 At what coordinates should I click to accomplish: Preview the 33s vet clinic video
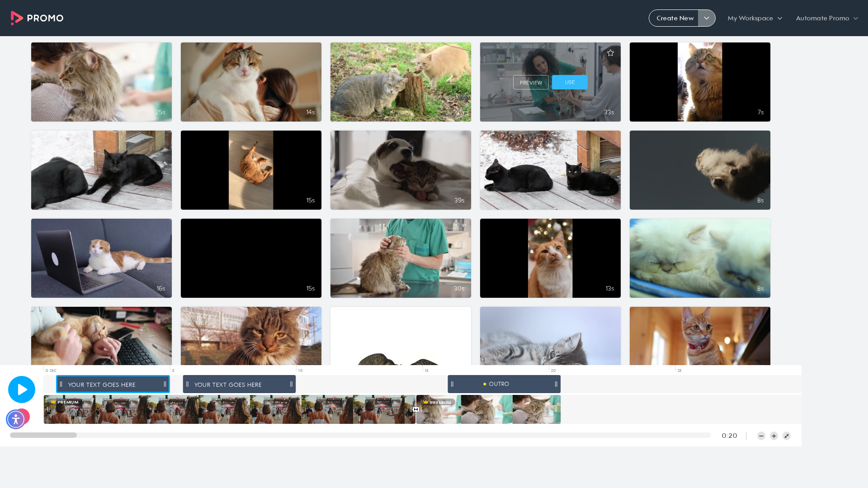click(531, 83)
